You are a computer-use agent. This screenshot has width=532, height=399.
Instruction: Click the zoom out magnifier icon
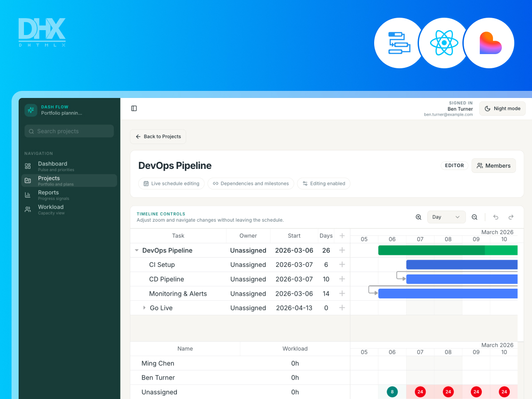pos(474,217)
